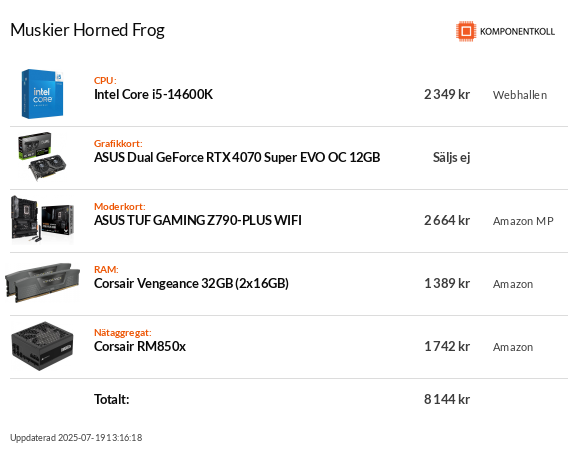Open the ASUS TUF motherboard product image

[x=42, y=220]
